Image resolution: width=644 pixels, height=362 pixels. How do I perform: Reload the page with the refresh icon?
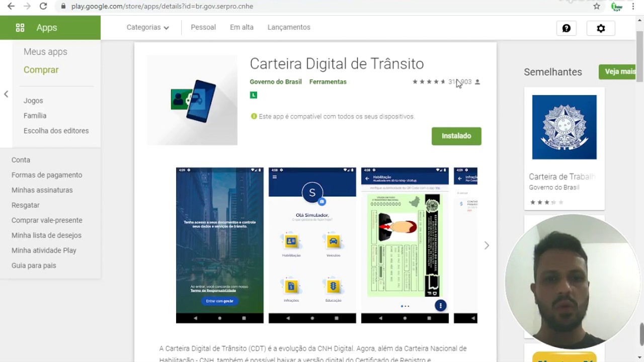43,6
